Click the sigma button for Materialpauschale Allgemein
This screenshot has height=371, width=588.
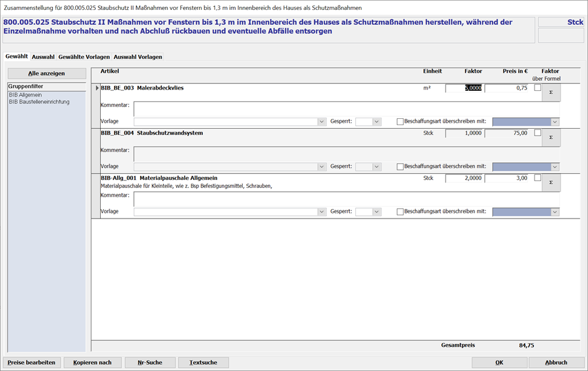[551, 182]
